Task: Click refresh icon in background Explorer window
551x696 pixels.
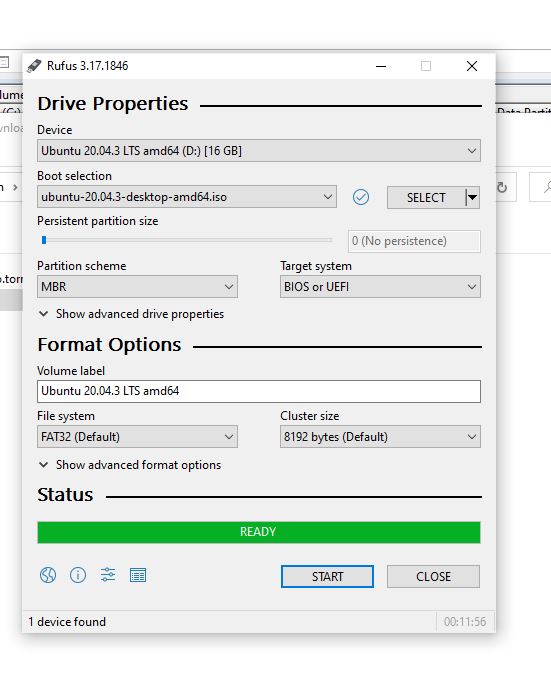Action: 502,187
